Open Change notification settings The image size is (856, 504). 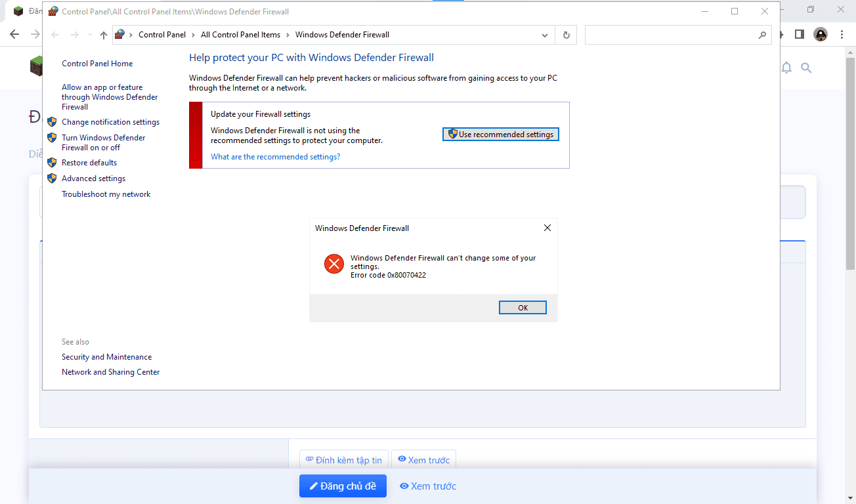click(x=110, y=122)
